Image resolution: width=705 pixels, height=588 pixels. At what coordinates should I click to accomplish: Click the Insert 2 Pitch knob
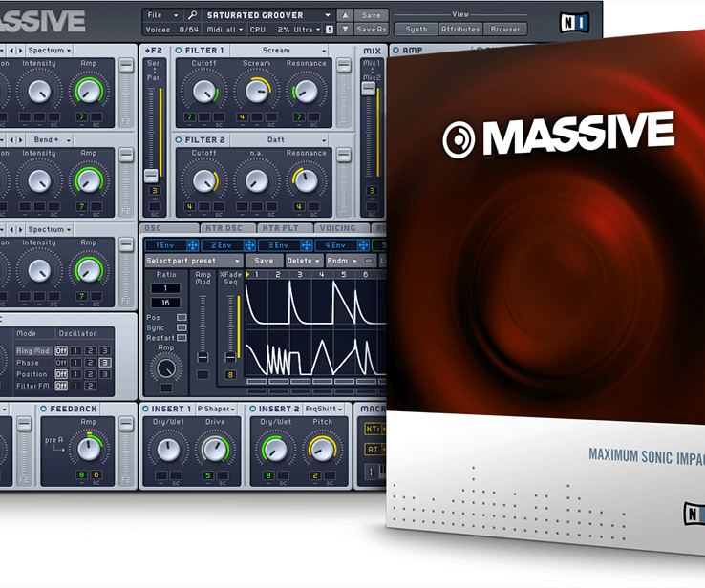coord(322,450)
